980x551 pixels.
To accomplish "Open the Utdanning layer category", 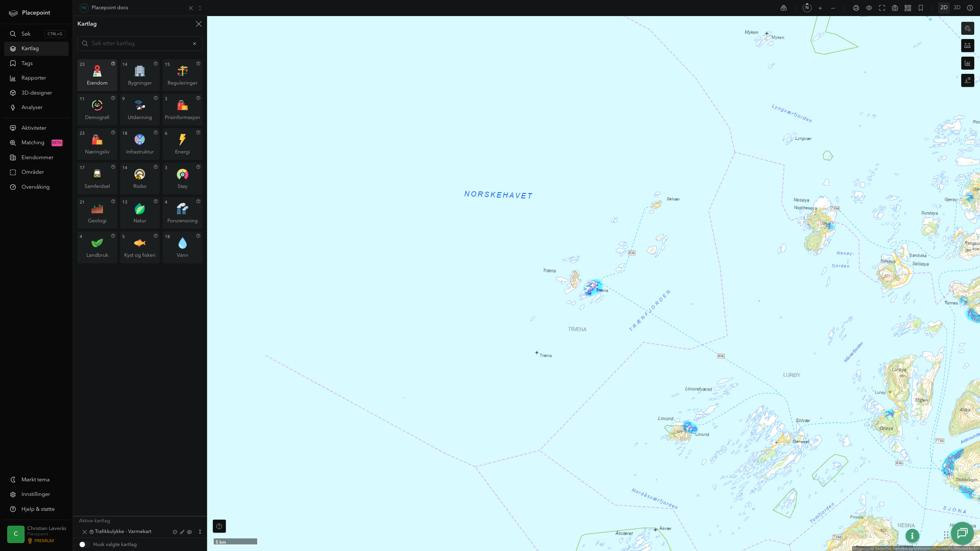I will [x=140, y=109].
